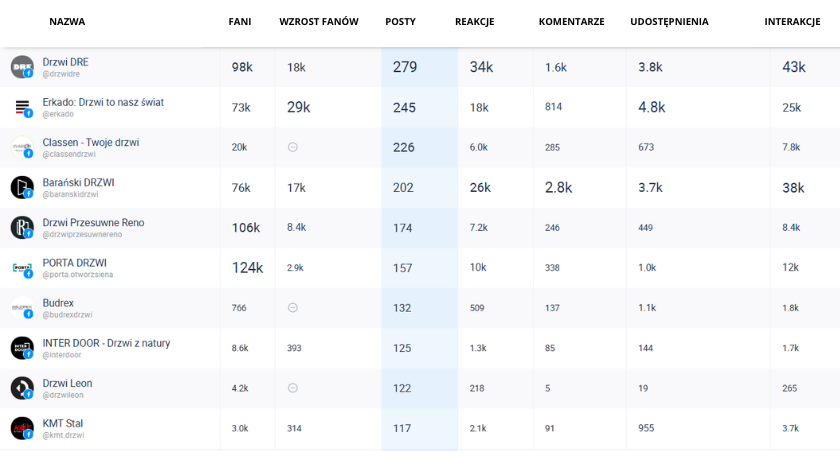Click the no-data icon in Budrex row
Screen dimensions: 840x472
(x=293, y=307)
